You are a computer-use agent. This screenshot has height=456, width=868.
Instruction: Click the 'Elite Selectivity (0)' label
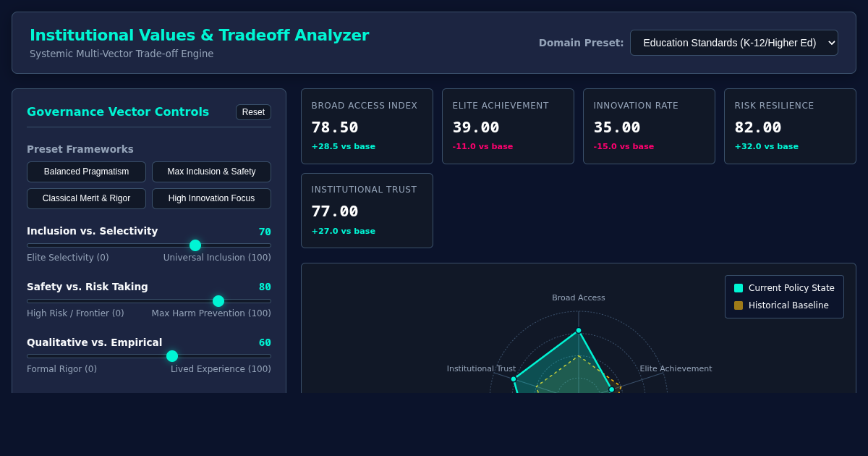click(x=68, y=258)
